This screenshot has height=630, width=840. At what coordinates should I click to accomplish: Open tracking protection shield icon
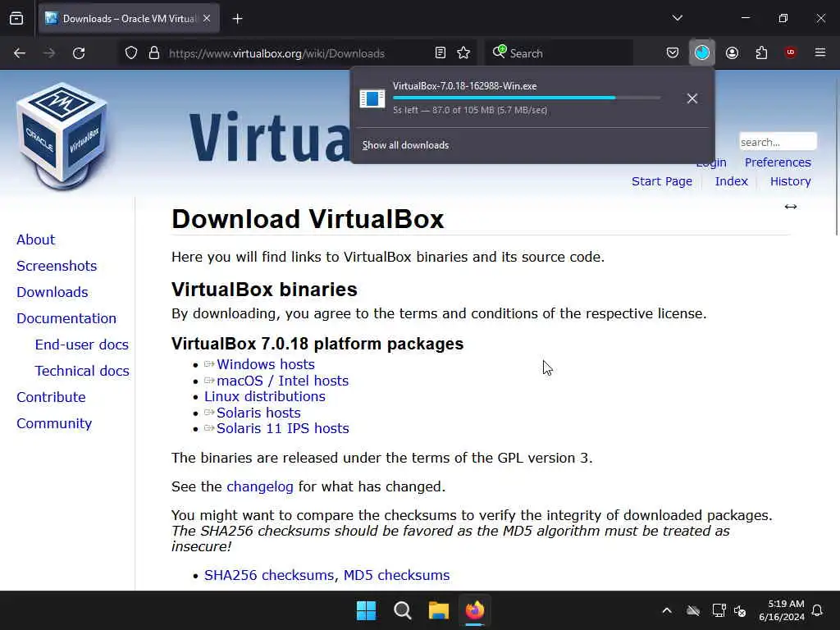click(131, 53)
